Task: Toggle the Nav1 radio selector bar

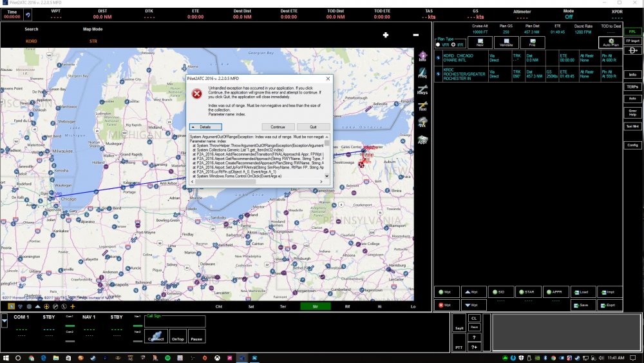Action: pos(138,326)
